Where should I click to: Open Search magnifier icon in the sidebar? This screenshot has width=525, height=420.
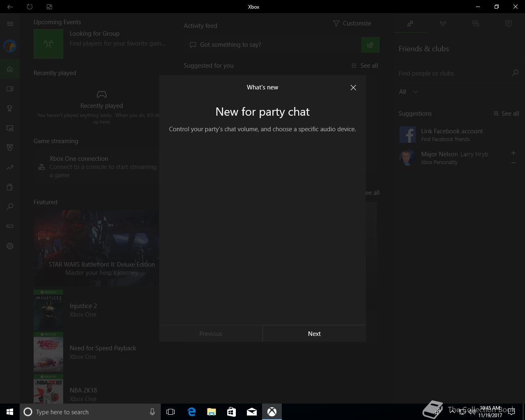10,207
